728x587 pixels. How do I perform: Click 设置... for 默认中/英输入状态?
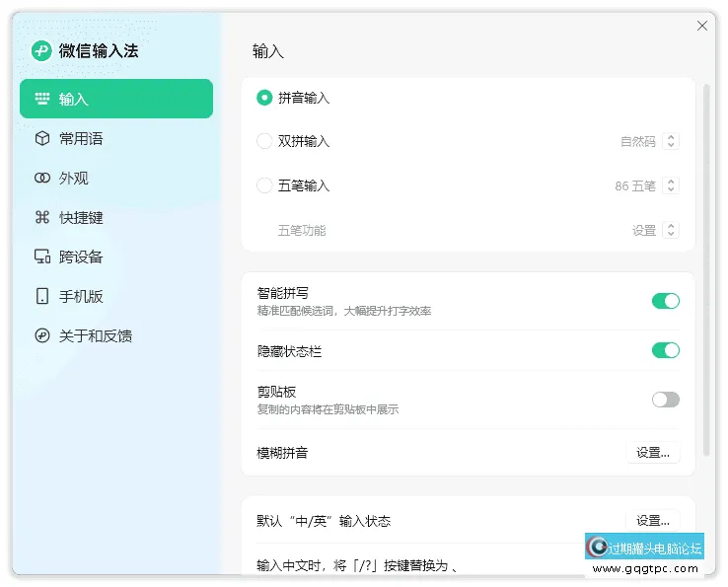(652, 521)
